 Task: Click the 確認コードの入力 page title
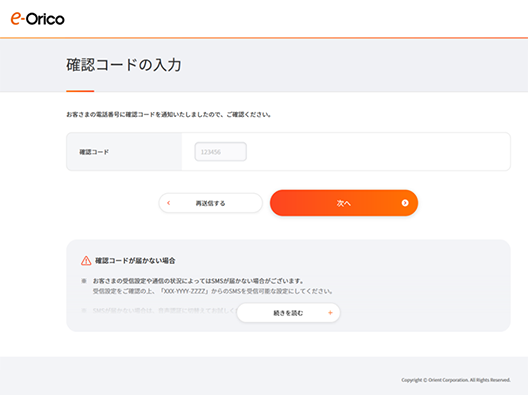pyautogui.click(x=124, y=65)
